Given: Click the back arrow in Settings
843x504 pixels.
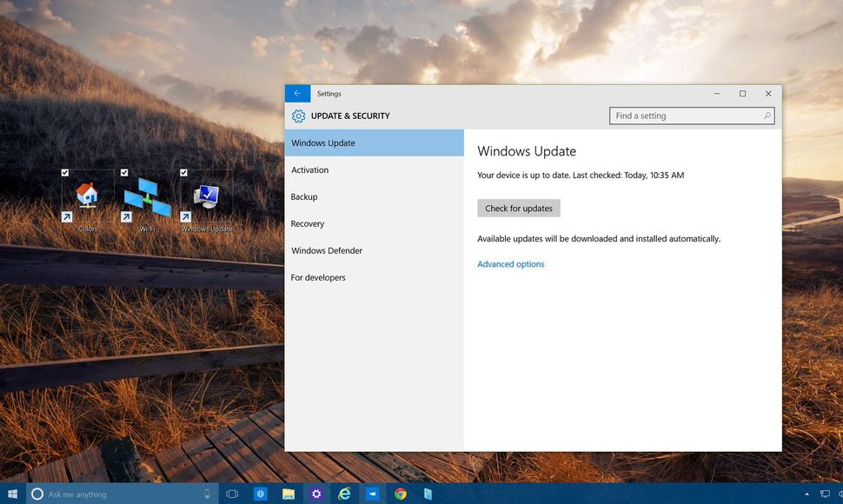Looking at the screenshot, I should (297, 93).
